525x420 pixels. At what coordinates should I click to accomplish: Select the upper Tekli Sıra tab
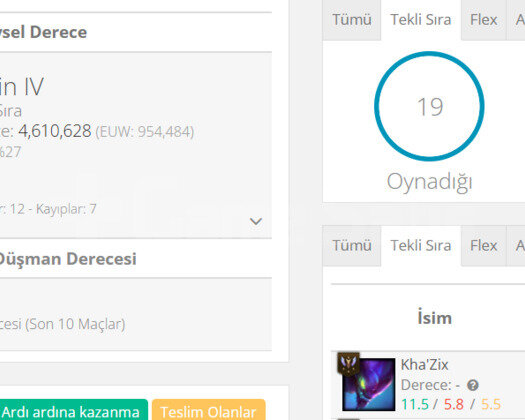tap(421, 20)
